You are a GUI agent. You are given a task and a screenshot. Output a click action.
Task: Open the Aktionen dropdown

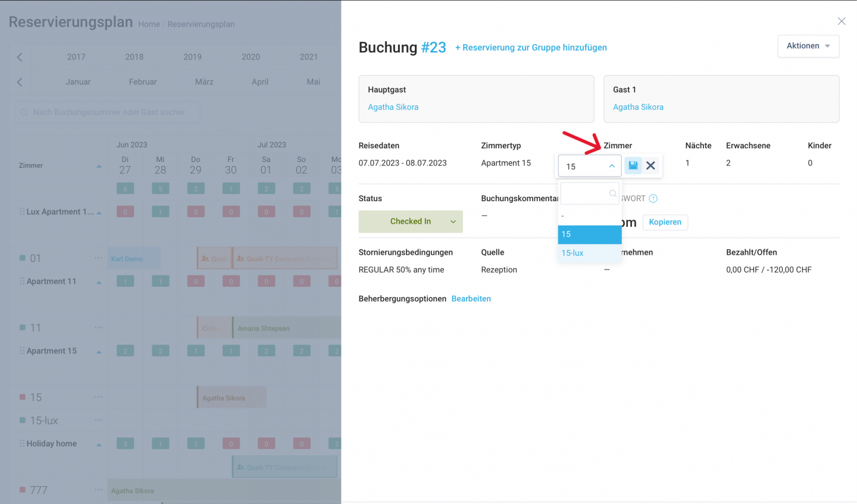808,46
